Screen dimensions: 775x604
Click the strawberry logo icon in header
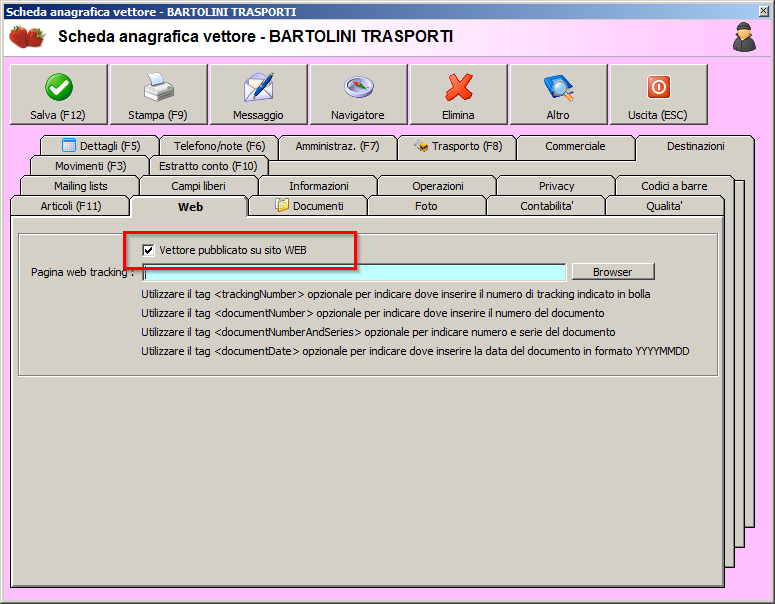(27, 37)
